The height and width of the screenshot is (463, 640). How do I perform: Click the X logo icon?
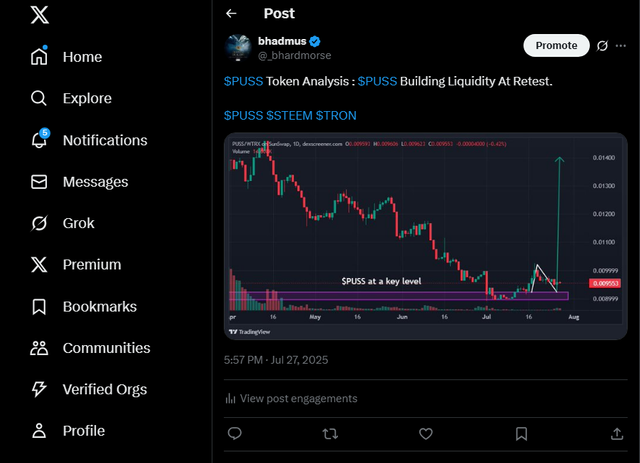click(40, 15)
